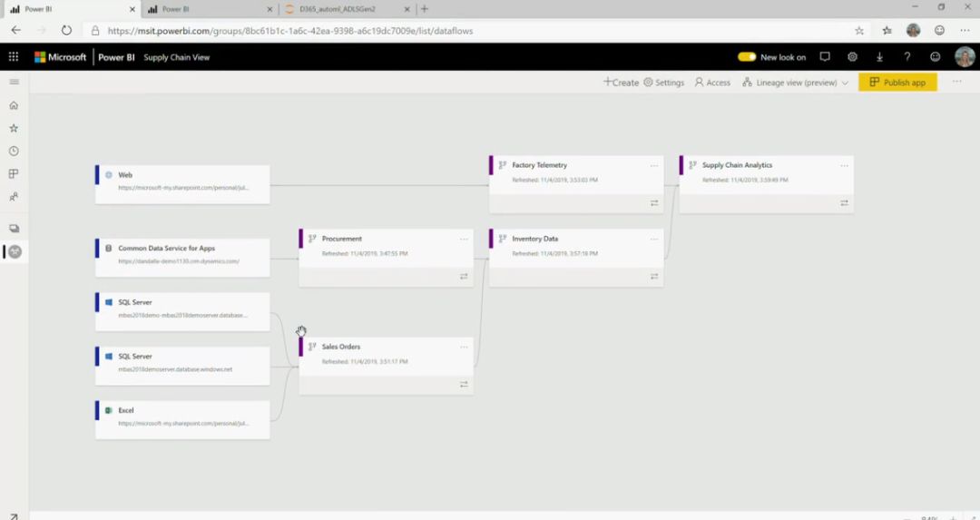
Task: Click the browser address bar URL
Action: tap(290, 31)
